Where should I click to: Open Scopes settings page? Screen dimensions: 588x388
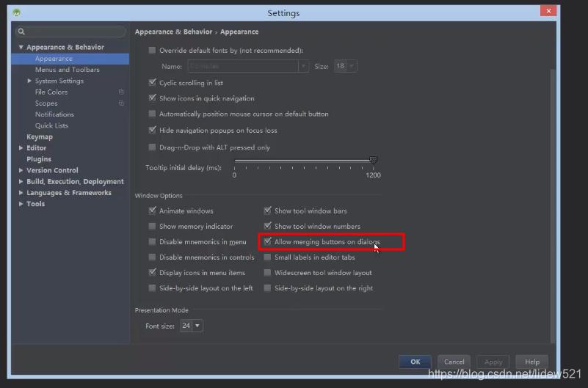[46, 103]
